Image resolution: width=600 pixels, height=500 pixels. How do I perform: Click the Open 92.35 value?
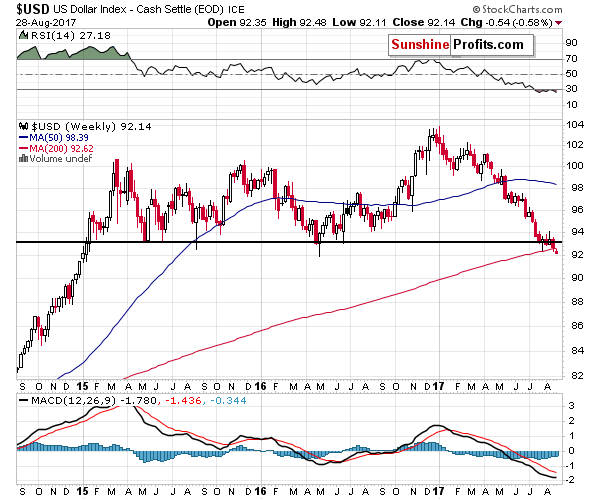[x=236, y=23]
